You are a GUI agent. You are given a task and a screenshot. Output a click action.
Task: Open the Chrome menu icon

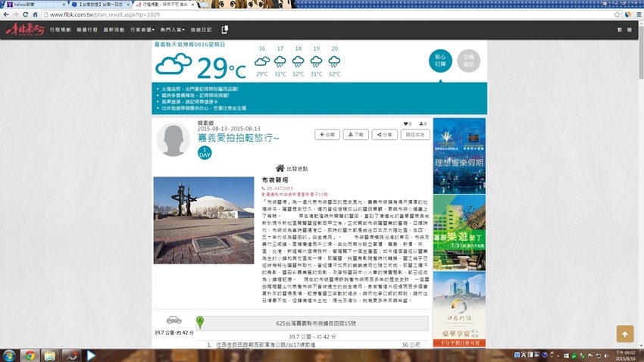click(639, 14)
